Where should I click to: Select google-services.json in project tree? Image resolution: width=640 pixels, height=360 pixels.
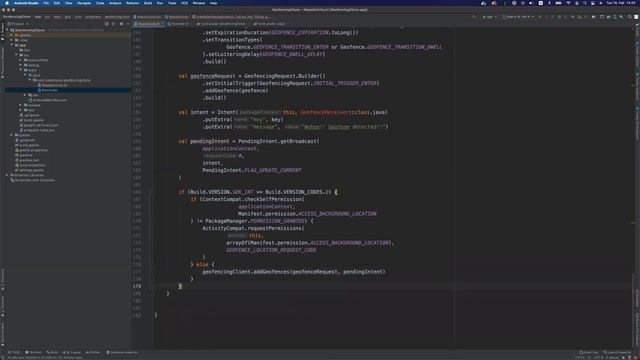point(38,125)
